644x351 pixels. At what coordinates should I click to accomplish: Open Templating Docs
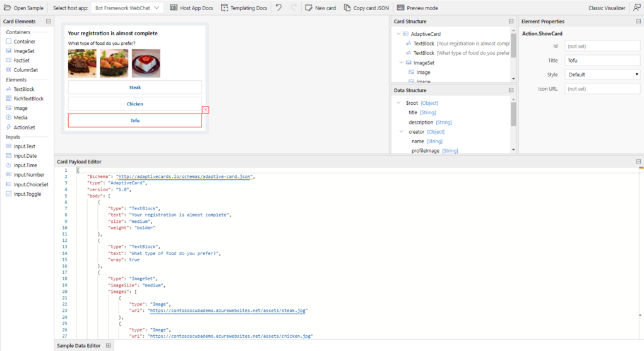point(244,8)
